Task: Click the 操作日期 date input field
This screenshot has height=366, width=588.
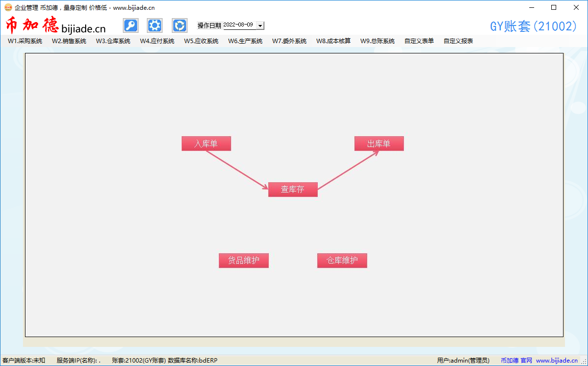Action: pyautogui.click(x=238, y=25)
